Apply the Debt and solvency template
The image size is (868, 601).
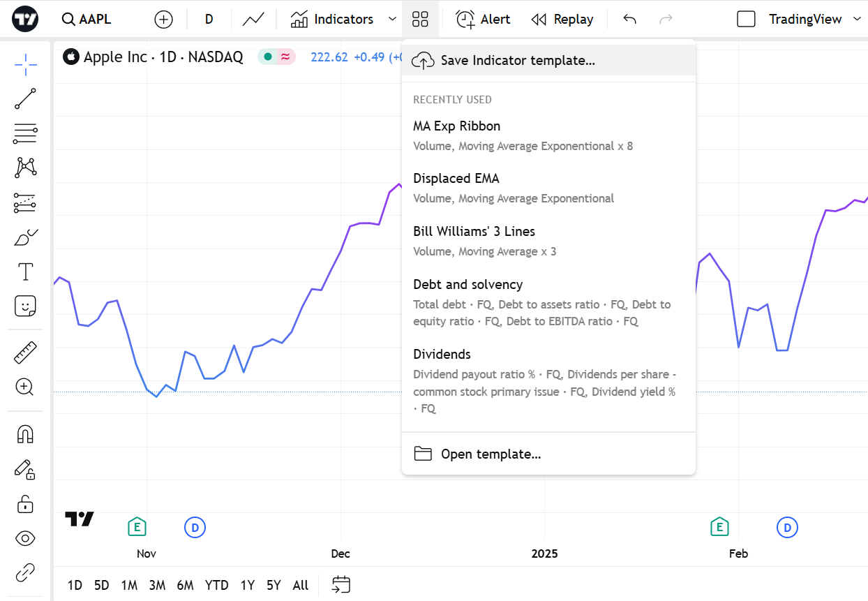tap(548, 302)
